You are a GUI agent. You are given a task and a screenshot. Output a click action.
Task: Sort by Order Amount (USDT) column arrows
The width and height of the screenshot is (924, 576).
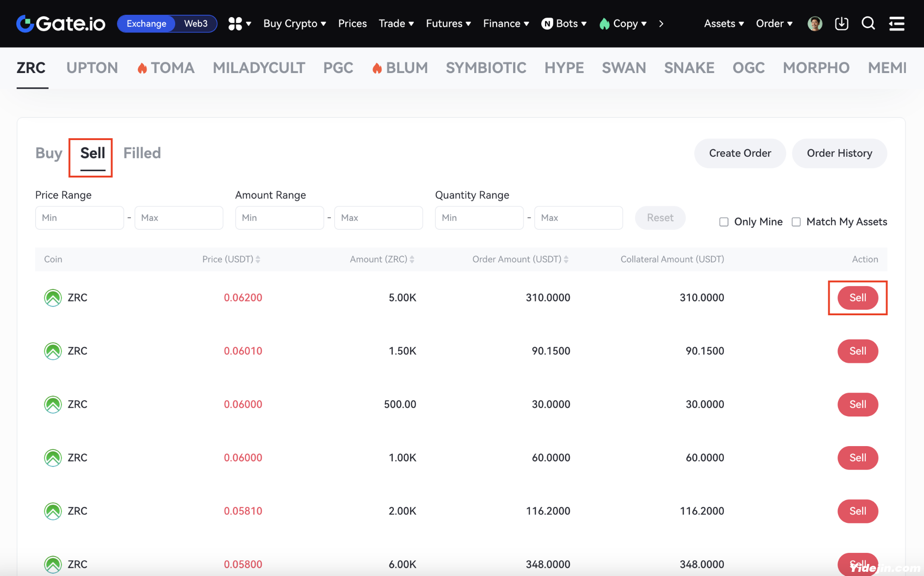[x=566, y=259]
